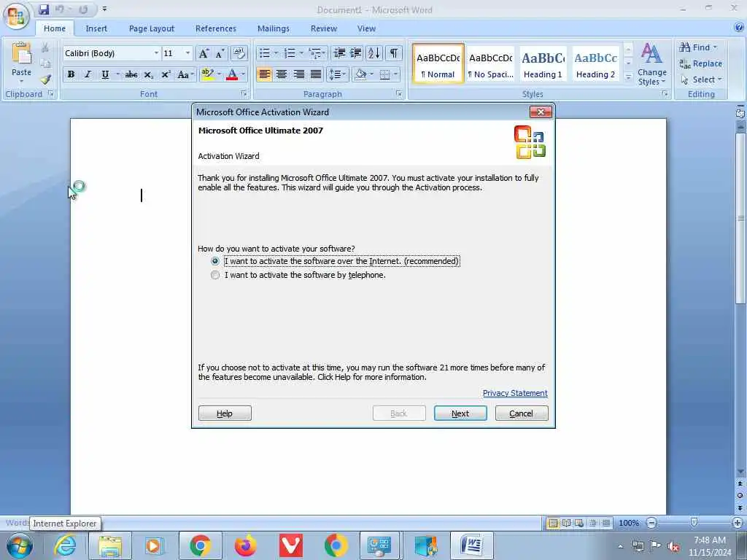Image resolution: width=747 pixels, height=560 pixels.
Task: Click the Borders icon
Action: [385, 74]
